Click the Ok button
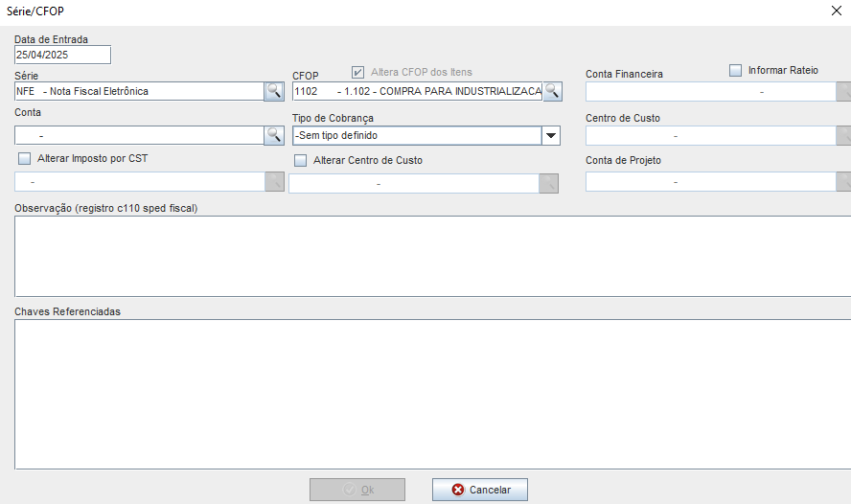The width and height of the screenshot is (851, 504). (x=357, y=490)
